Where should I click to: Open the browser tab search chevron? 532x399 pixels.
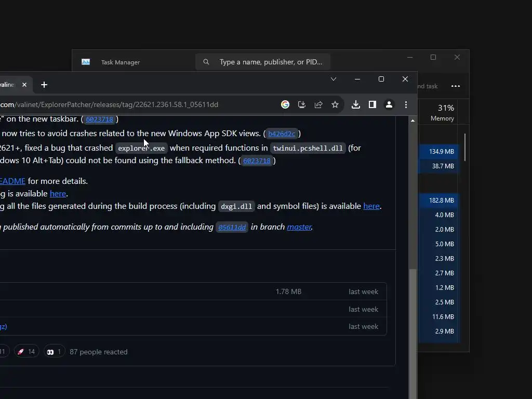point(334,79)
